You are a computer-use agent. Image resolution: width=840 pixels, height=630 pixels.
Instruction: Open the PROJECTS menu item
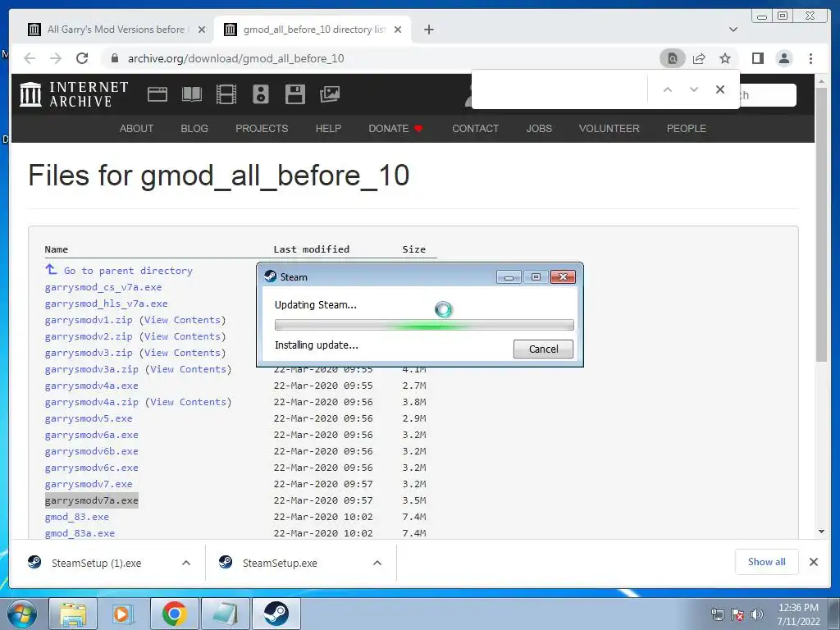pos(262,129)
